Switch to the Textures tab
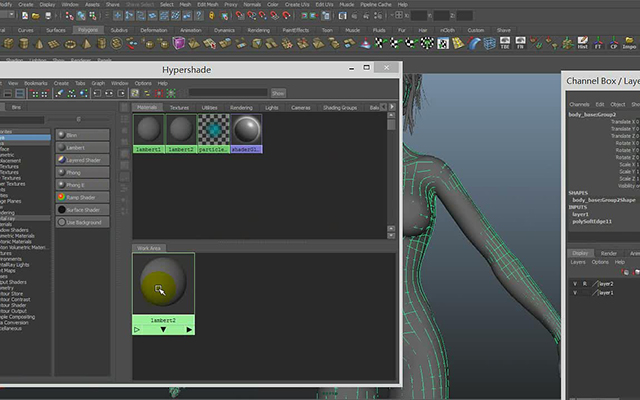 coord(179,107)
